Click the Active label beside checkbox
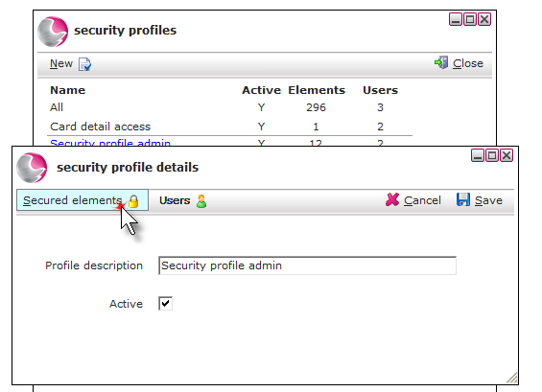 [x=127, y=304]
